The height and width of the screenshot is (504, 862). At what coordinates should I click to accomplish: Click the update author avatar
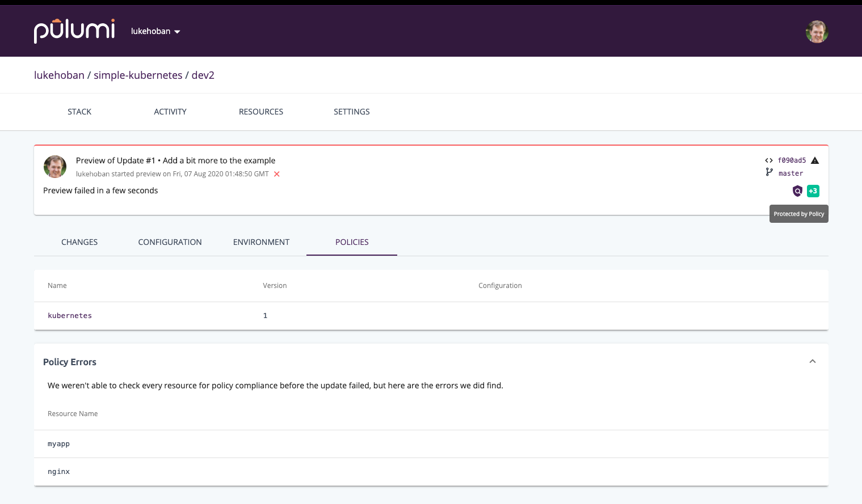coord(55,167)
